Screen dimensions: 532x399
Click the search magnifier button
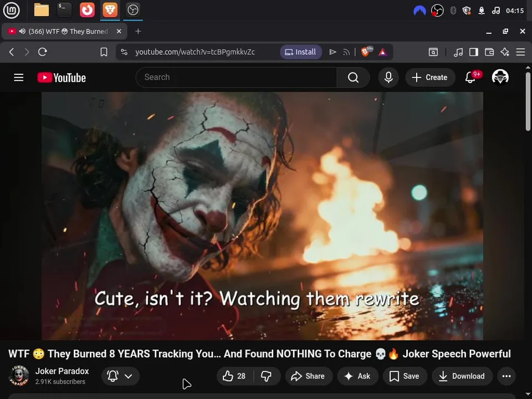tap(353, 78)
